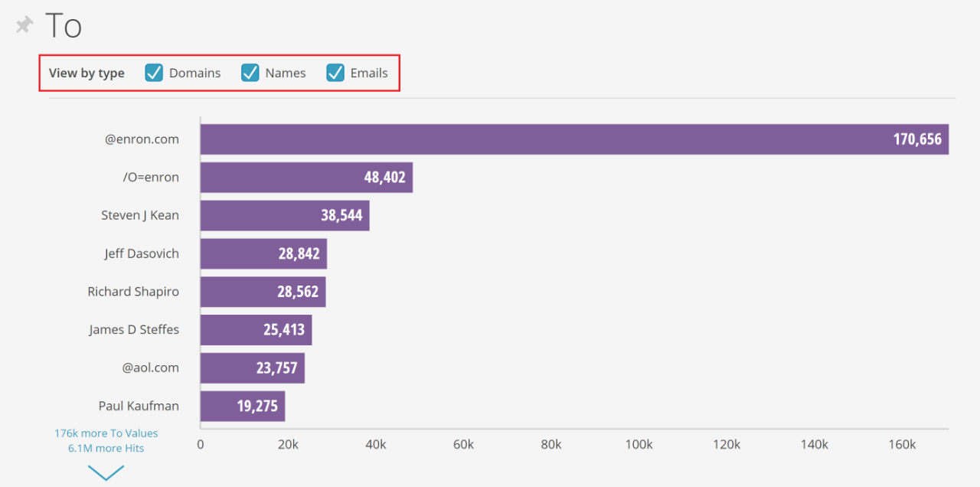Viewport: 980px width, 487px height.
Task: Click the @enron.com axis label
Action: [142, 139]
